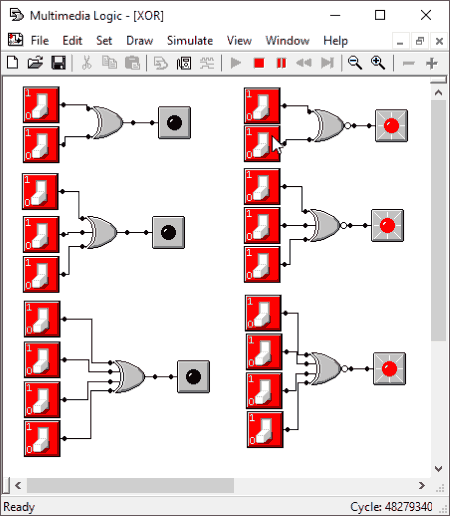Screen dimensions: 450x516
Task: Pause the simulation with the red bars
Action: tap(281, 63)
